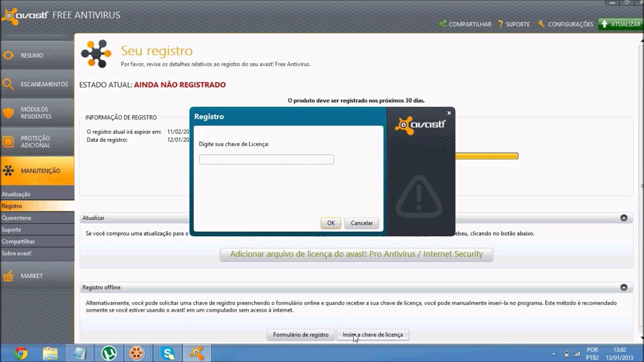Click the avast! logo at top left
This screenshot has height=362, width=644.
[25, 16]
